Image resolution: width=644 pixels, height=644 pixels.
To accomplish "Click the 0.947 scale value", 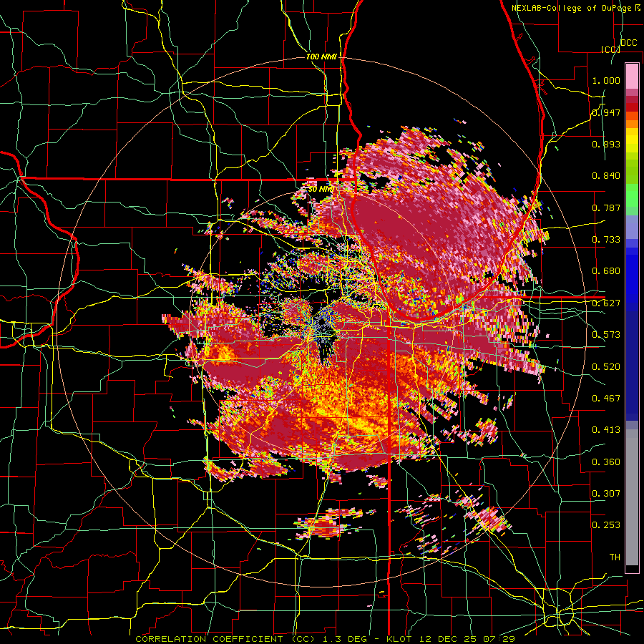I will (x=606, y=112).
